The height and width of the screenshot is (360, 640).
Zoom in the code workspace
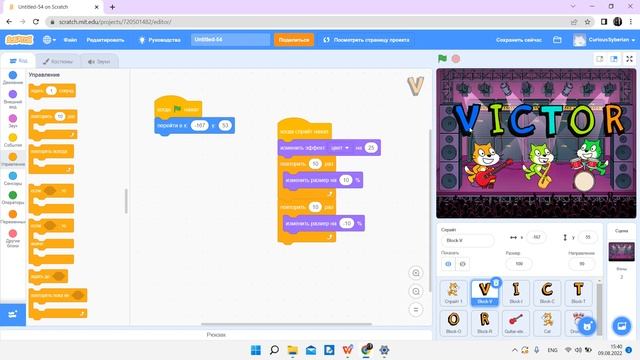pos(416,273)
